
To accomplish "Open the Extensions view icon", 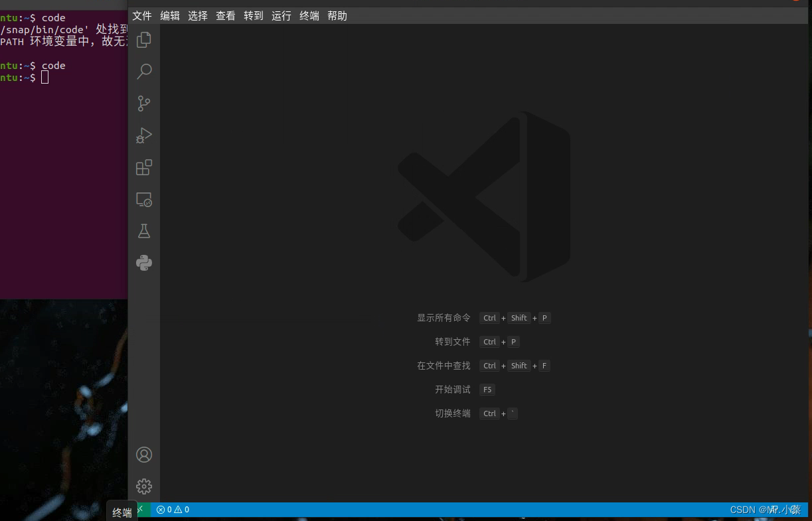I will click(144, 167).
